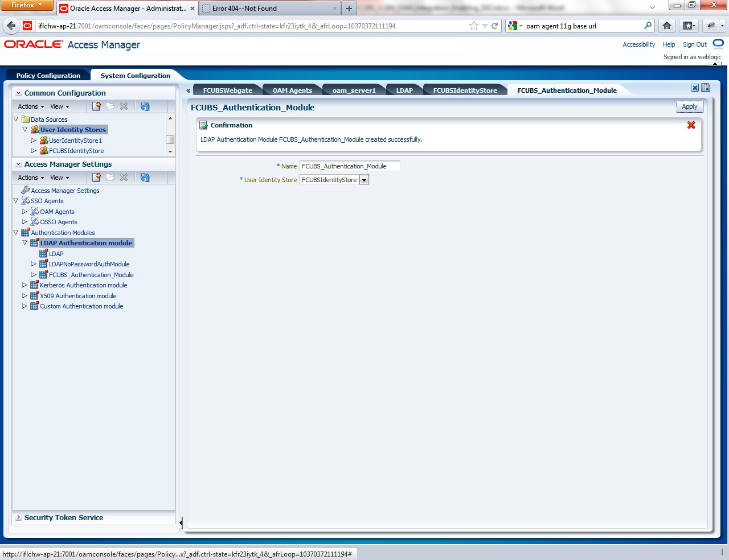
Task: Click Delete icon in Access Manager Settings toolbar
Action: [124, 178]
